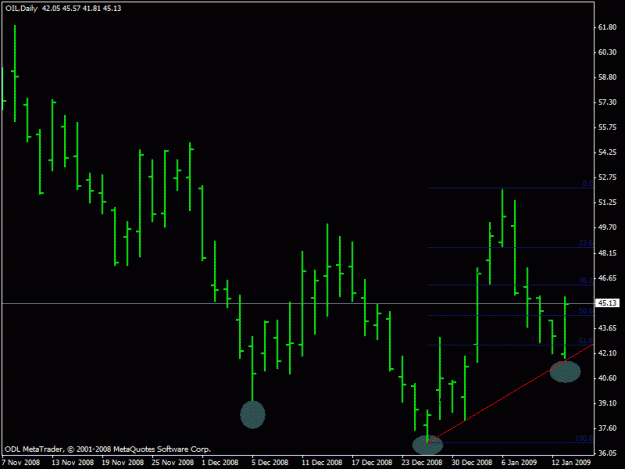
Task: Click the 13 Nov 2008 date label
Action: pos(73,463)
